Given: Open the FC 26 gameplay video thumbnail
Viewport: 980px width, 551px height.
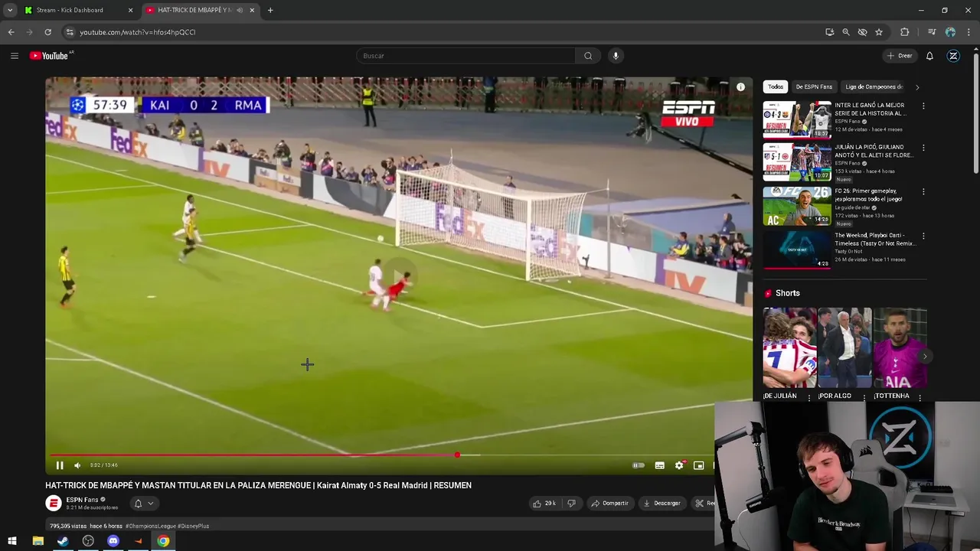Looking at the screenshot, I should (x=797, y=206).
